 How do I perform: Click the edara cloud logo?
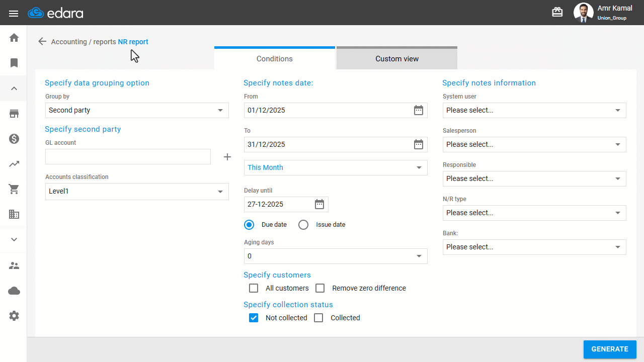55,13
